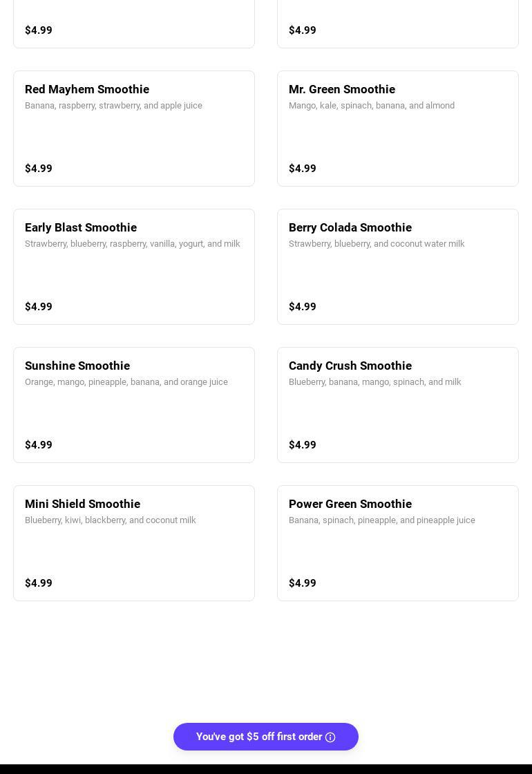Image resolution: width=532 pixels, height=774 pixels.
Task: Open the Power Green Smoothie title
Action: (350, 504)
